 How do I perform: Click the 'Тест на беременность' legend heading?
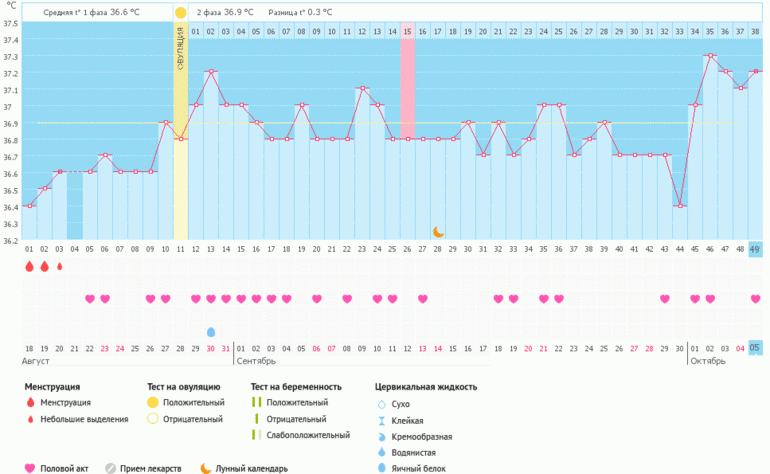point(296,386)
